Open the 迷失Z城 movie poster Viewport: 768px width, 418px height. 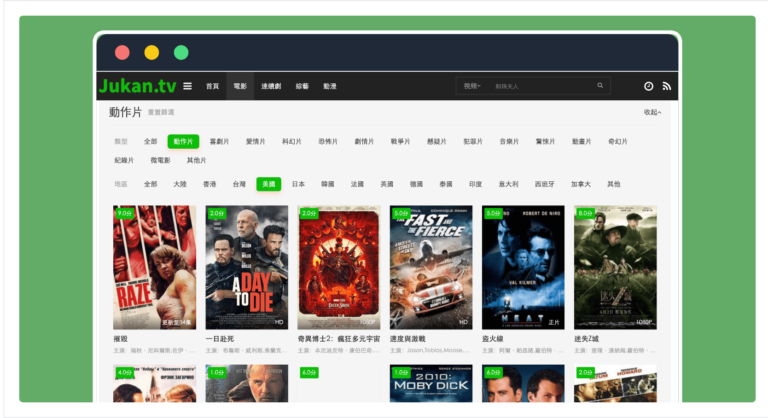(x=616, y=267)
